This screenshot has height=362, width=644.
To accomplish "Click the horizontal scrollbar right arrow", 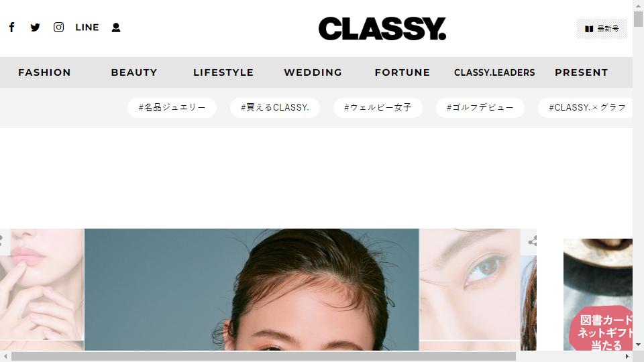I will coord(627,356).
